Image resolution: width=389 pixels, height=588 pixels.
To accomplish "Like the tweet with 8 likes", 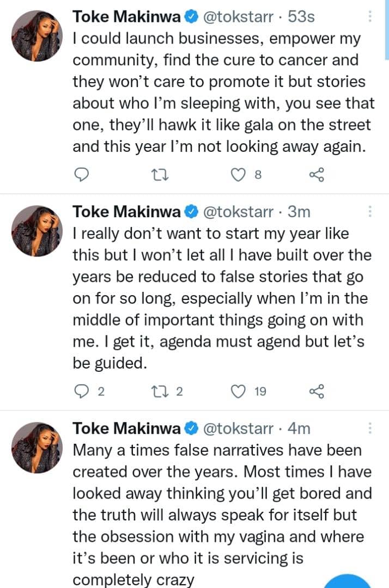I will 238,175.
